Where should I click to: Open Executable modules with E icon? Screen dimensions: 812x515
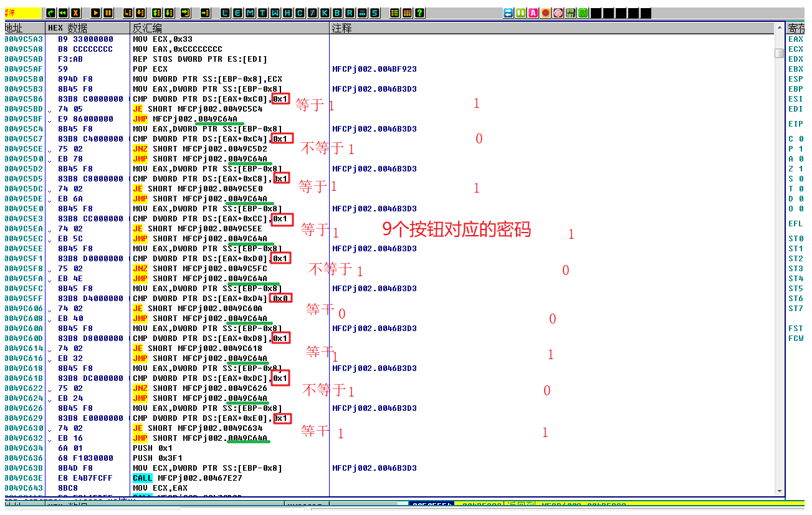tap(238, 12)
